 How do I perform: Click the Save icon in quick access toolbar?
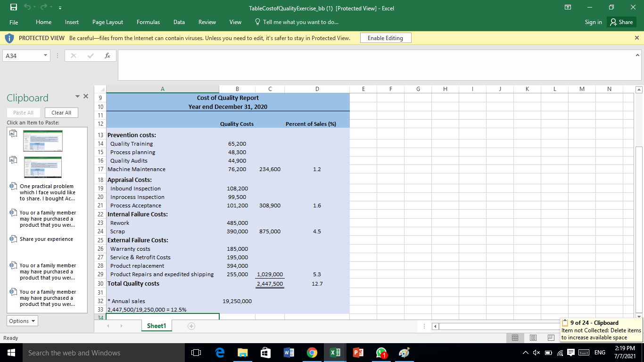point(15,8)
